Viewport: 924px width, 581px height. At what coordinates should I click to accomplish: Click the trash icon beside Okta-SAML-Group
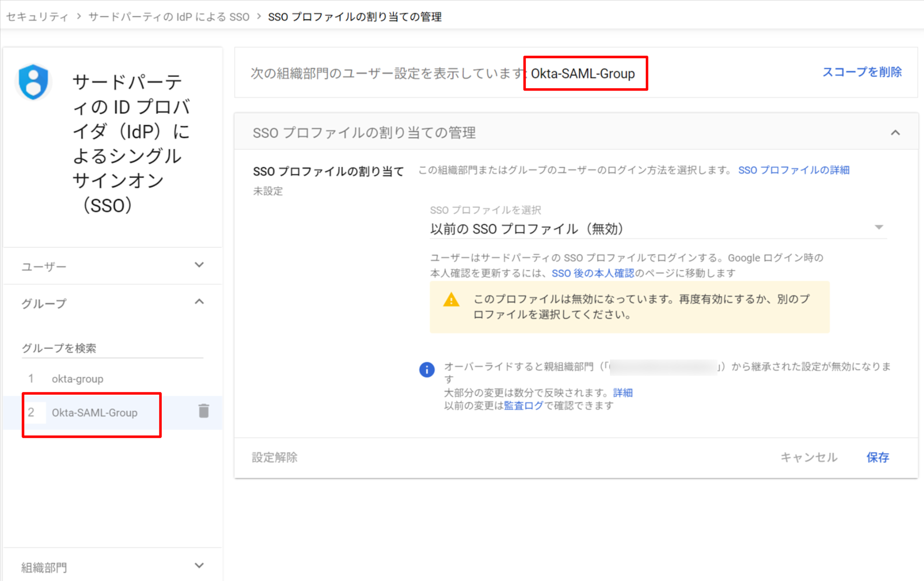204,411
